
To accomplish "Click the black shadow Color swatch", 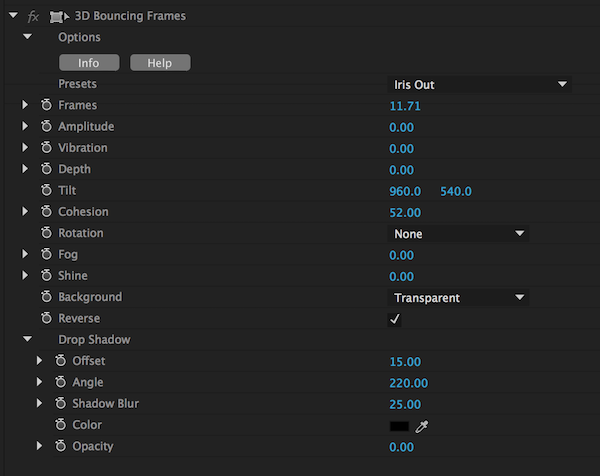I will [399, 425].
